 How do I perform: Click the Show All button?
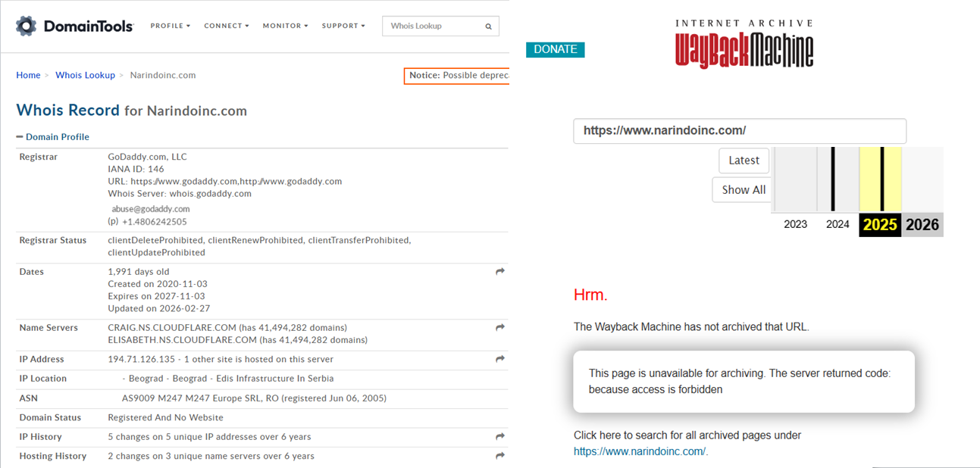744,190
